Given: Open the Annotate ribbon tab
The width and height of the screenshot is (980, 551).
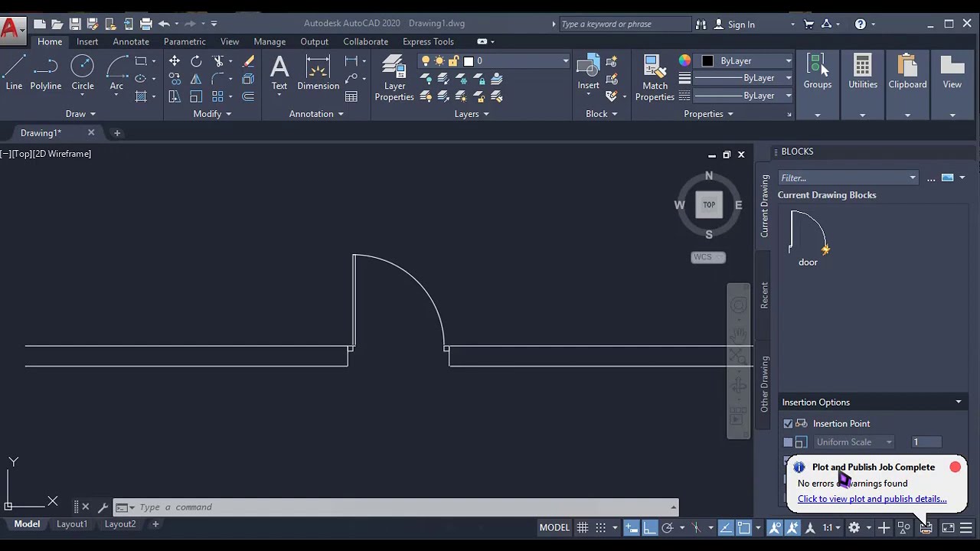Looking at the screenshot, I should pyautogui.click(x=131, y=41).
